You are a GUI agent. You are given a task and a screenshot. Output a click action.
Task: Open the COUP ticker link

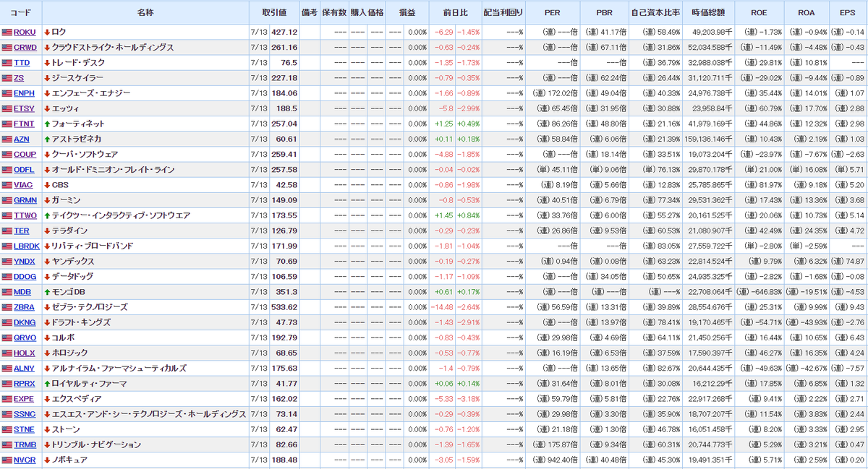coord(25,155)
